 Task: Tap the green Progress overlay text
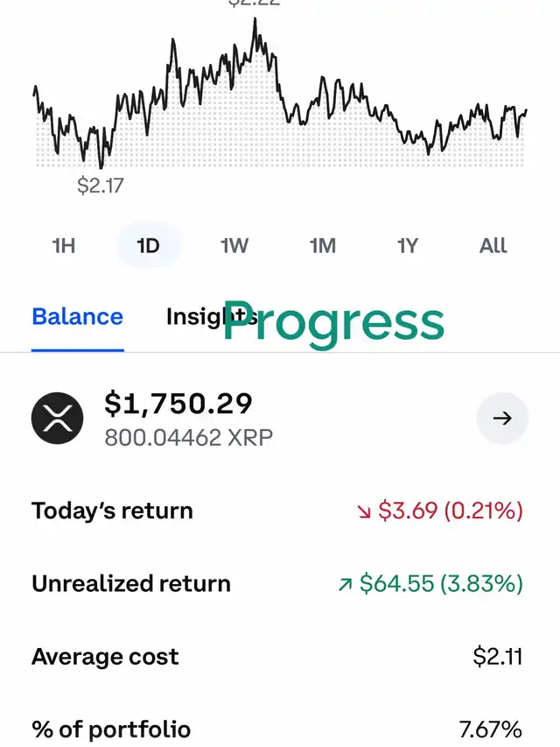[x=333, y=322]
